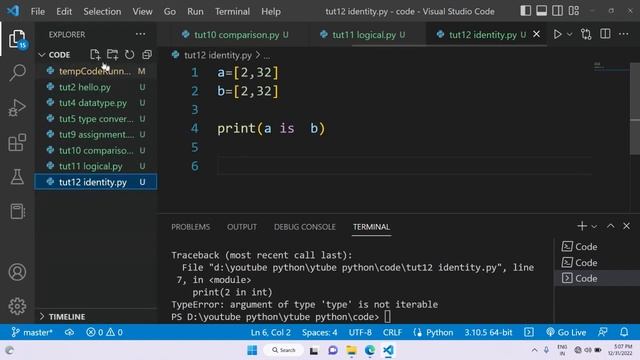
Task: Open the Manage gear icon
Action: 17,306
